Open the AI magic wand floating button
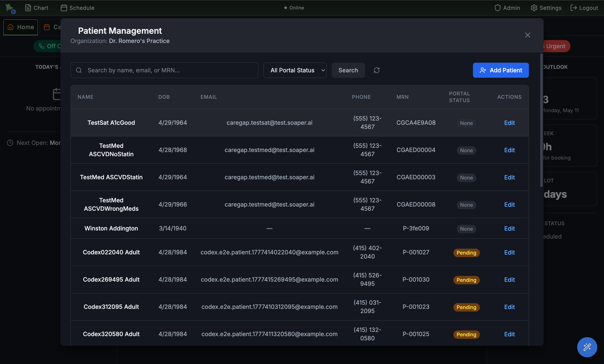604x364 pixels. point(587,347)
